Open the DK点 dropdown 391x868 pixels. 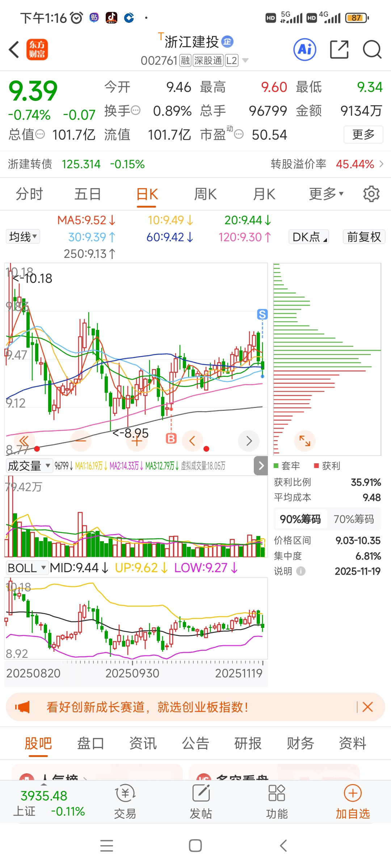coord(308,237)
